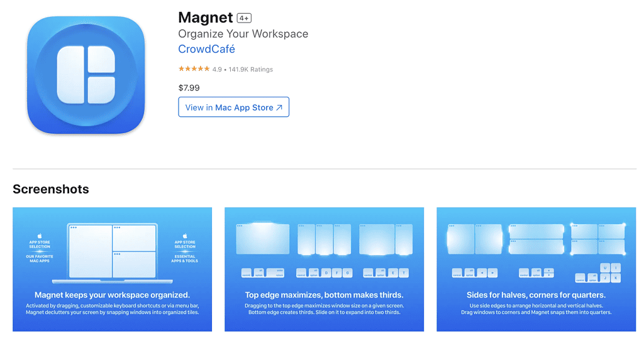Screen dimensions: 644x341
Task: Click the Magnet app icon
Action: click(86, 75)
